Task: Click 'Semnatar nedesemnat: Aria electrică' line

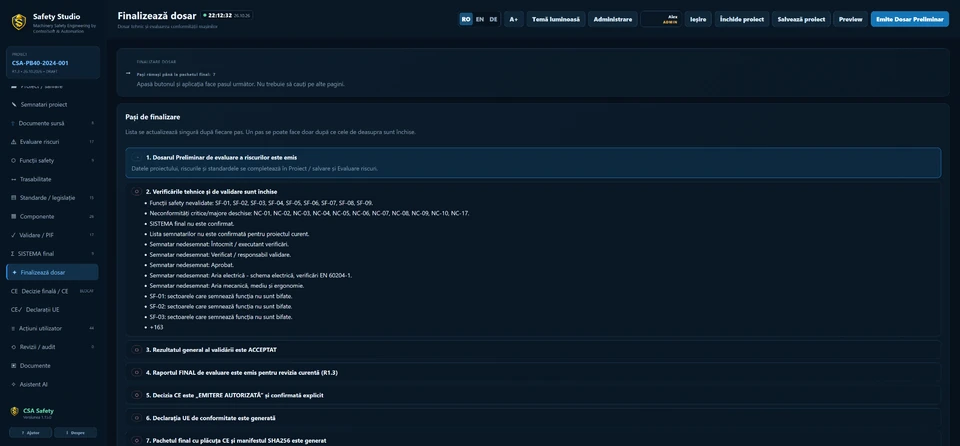Action: [x=250, y=276]
